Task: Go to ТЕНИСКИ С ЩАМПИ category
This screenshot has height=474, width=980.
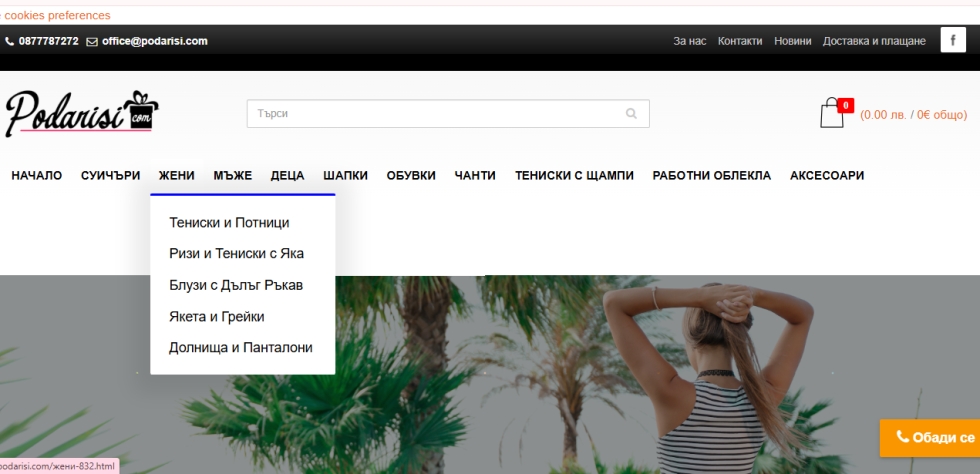Action: 574,175
